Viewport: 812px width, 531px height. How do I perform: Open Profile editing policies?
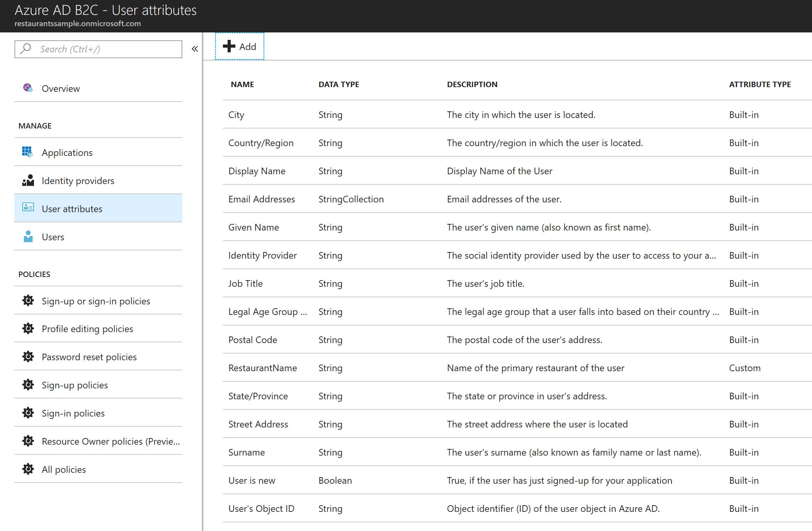98,329
